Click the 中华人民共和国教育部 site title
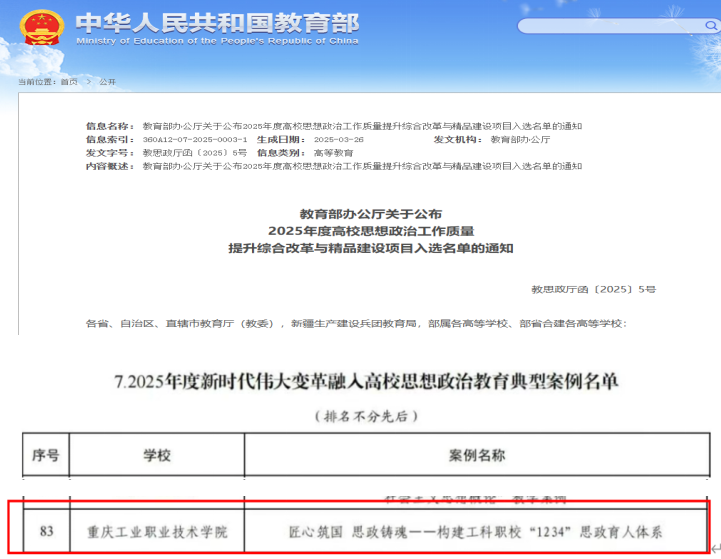The image size is (721, 559). [x=217, y=23]
